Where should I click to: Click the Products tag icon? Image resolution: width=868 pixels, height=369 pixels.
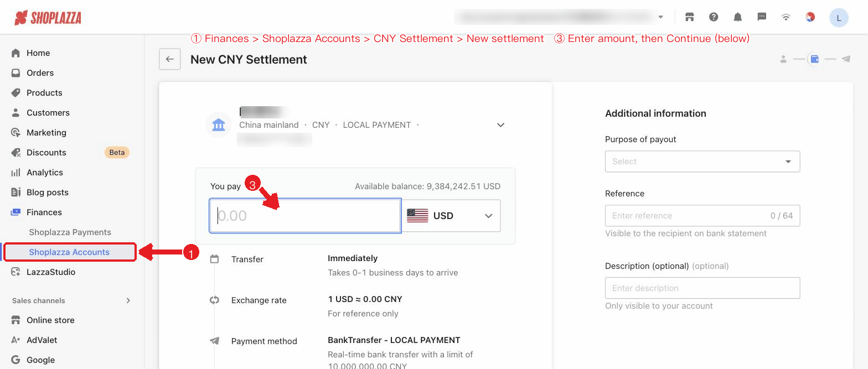click(x=15, y=93)
